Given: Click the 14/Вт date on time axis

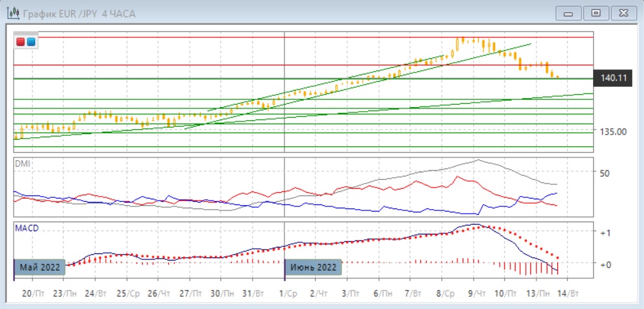Looking at the screenshot, I should point(568,293).
